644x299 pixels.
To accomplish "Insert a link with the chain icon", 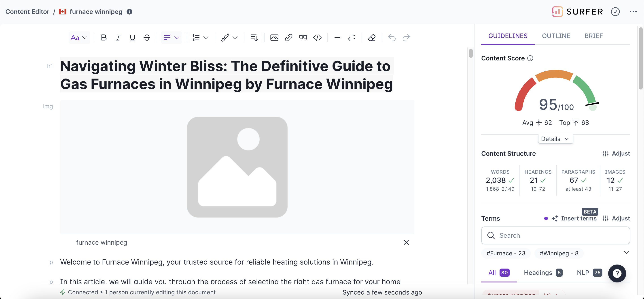I will (x=288, y=38).
